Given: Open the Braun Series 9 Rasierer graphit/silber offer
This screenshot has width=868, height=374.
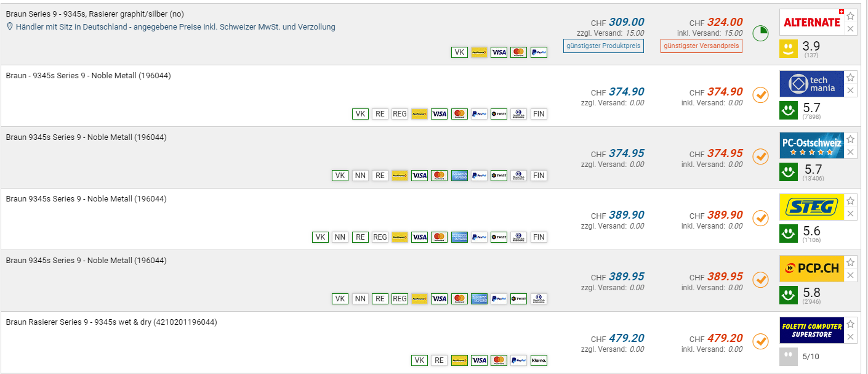Looking at the screenshot, I should [x=95, y=14].
